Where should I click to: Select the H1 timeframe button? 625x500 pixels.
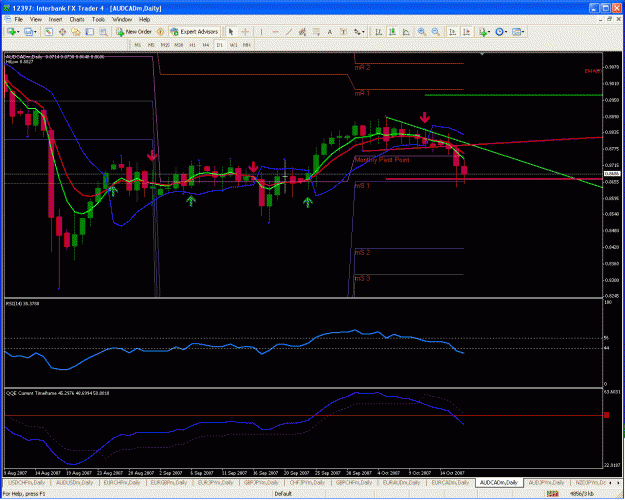(x=193, y=45)
